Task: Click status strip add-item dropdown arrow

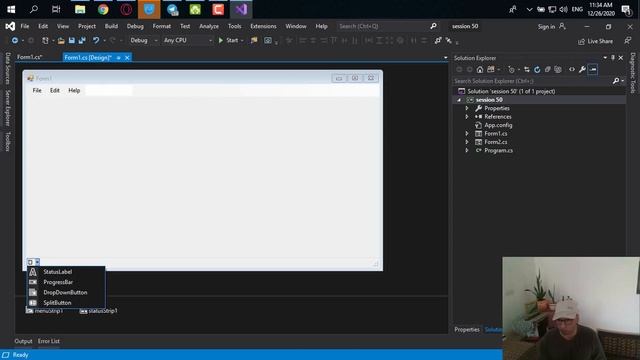Action: coord(37,262)
